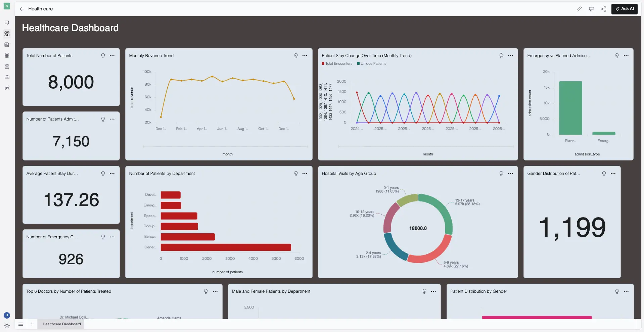Show insights for Number of Patients by Department
The width and height of the screenshot is (644, 332).
click(296, 174)
